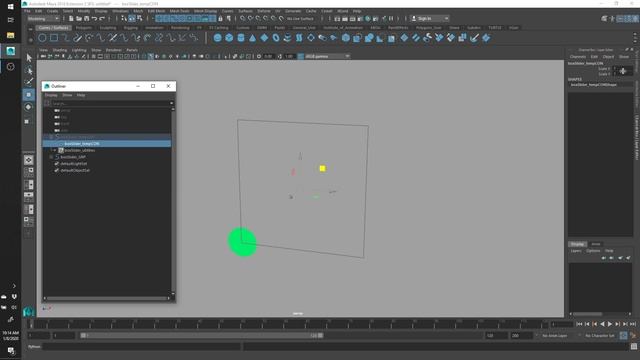This screenshot has height=360, width=640.
Task: Collapse the parent of selected Outliner item
Action: (51, 137)
